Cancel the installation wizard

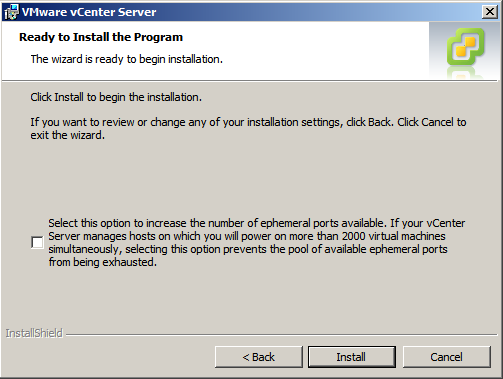click(x=447, y=357)
